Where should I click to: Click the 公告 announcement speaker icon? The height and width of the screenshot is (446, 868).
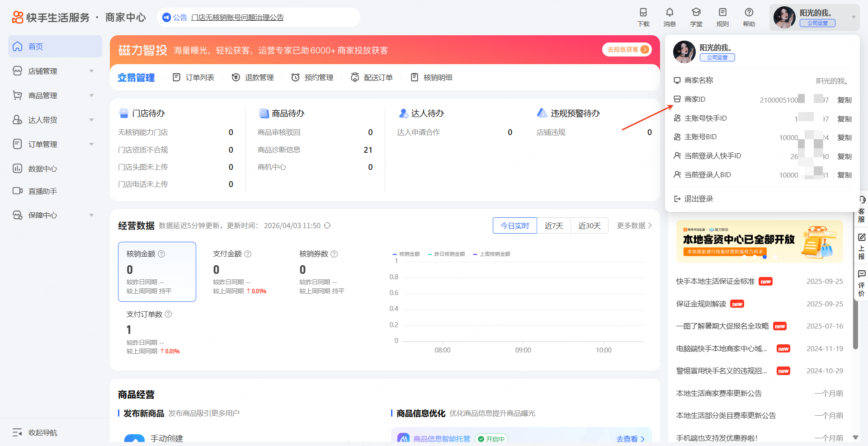click(166, 17)
